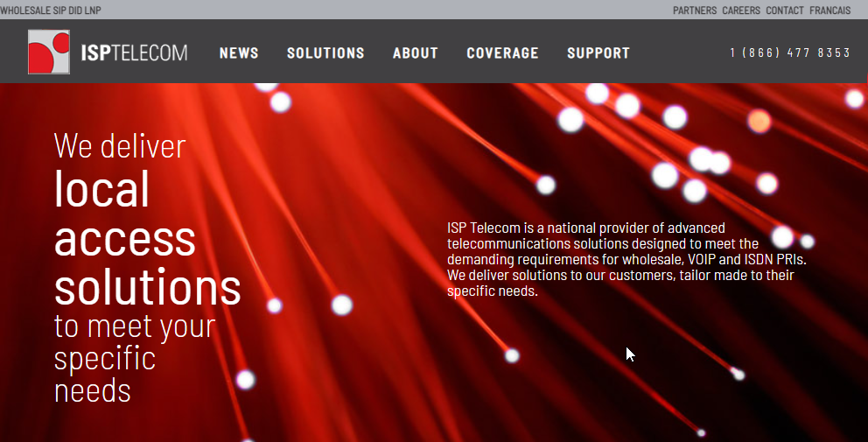Image resolution: width=868 pixels, height=442 pixels.
Task: Open the PARTNERS link in top bar
Action: click(695, 10)
